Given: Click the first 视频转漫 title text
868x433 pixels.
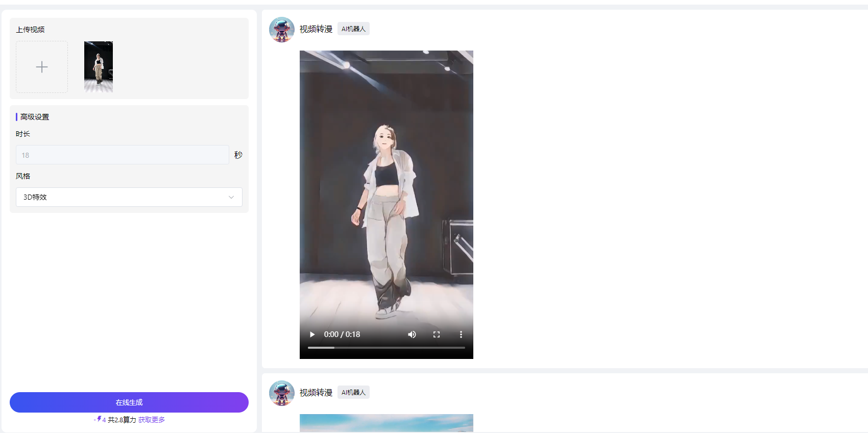Looking at the screenshot, I should click(x=316, y=29).
